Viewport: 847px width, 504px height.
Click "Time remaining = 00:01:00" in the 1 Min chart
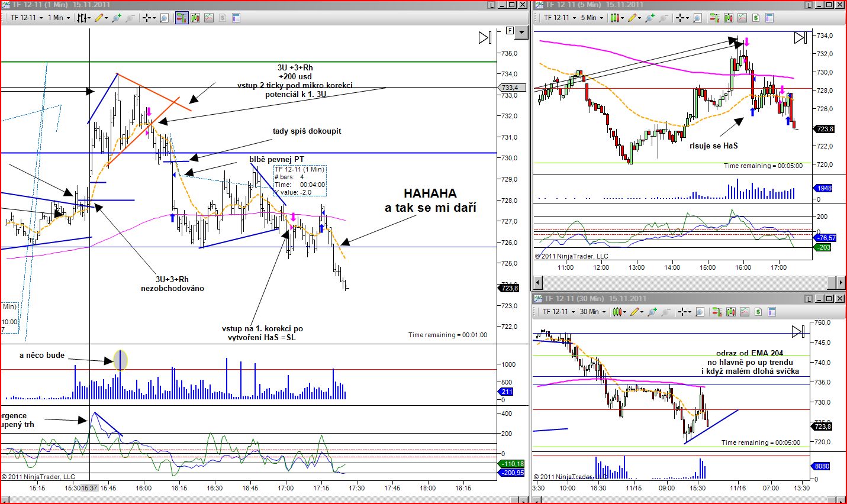447,335
